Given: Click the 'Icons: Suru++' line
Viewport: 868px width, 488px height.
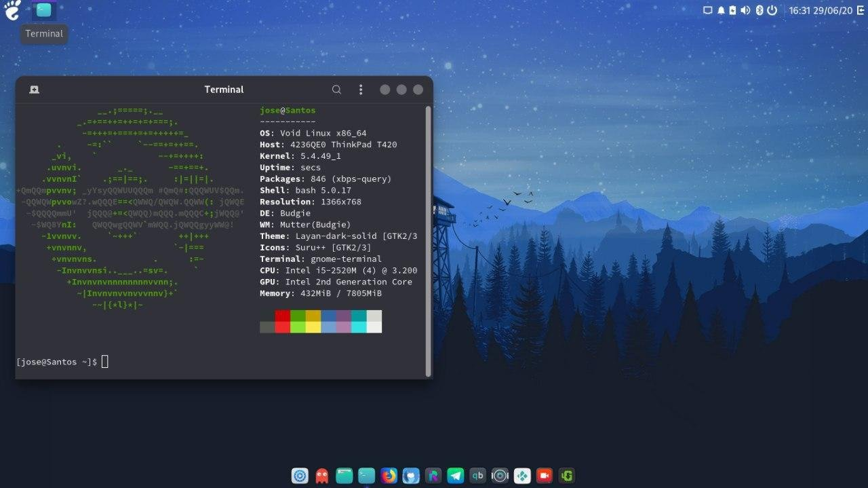Looking at the screenshot, I should click(315, 248).
